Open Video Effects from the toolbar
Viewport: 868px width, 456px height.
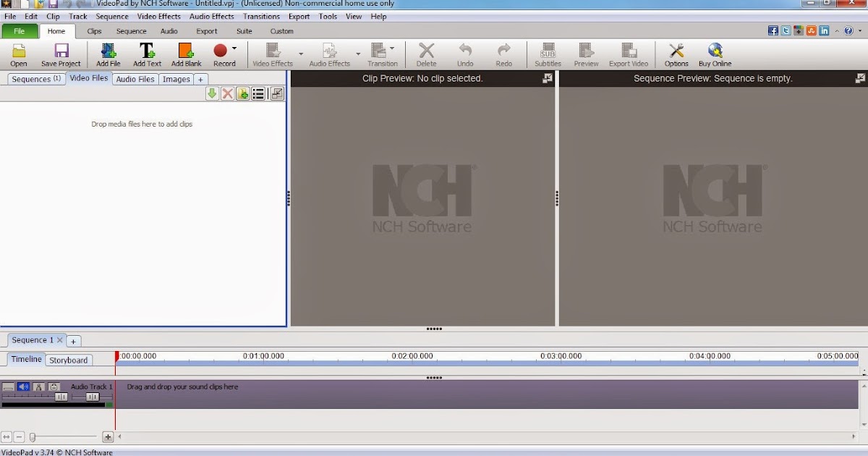click(273, 55)
